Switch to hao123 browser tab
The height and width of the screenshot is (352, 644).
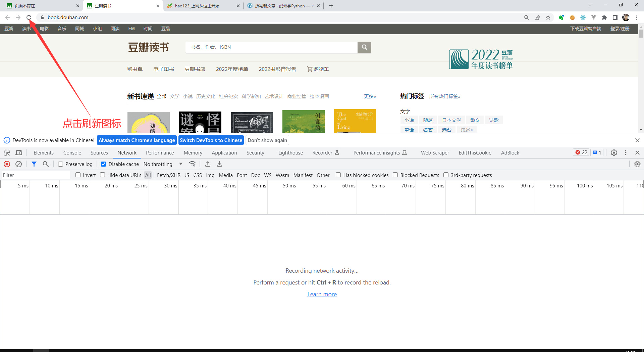tap(203, 6)
